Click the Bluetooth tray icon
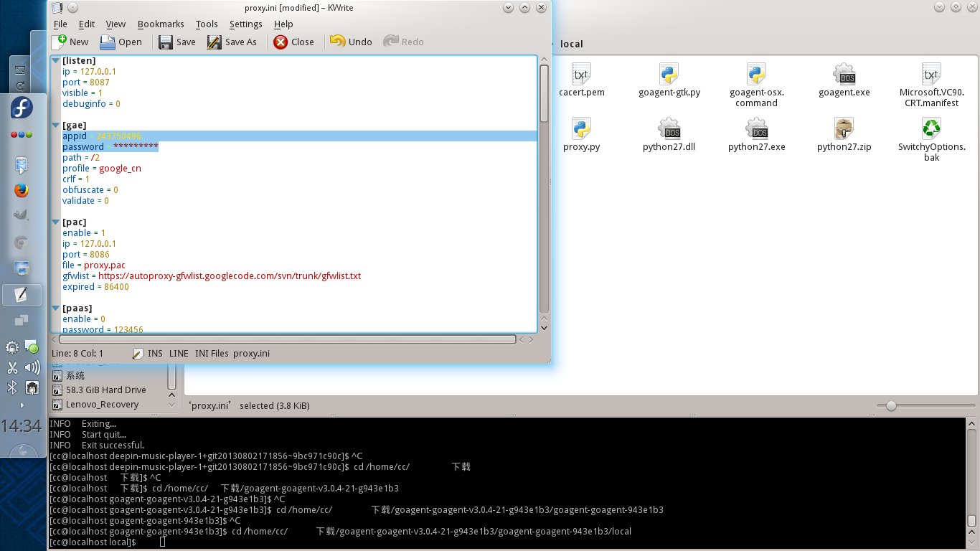This screenshot has width=980, height=551. pyautogui.click(x=12, y=387)
